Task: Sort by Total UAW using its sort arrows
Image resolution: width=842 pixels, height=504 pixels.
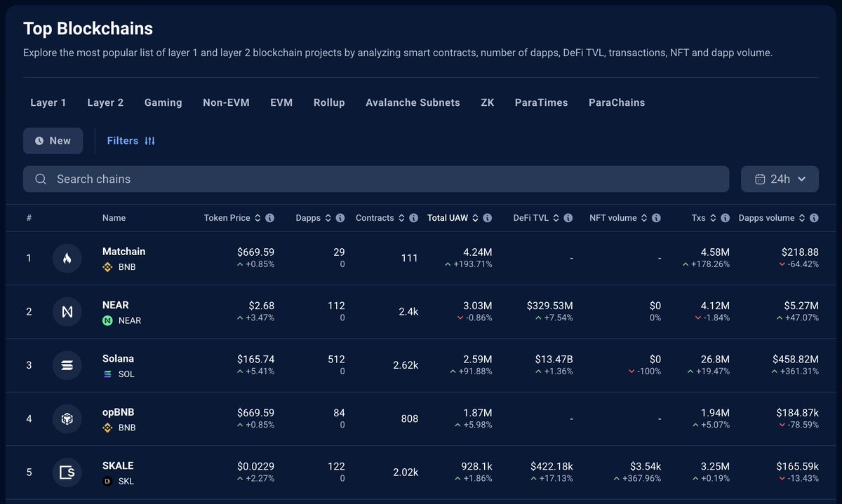Action: tap(475, 218)
